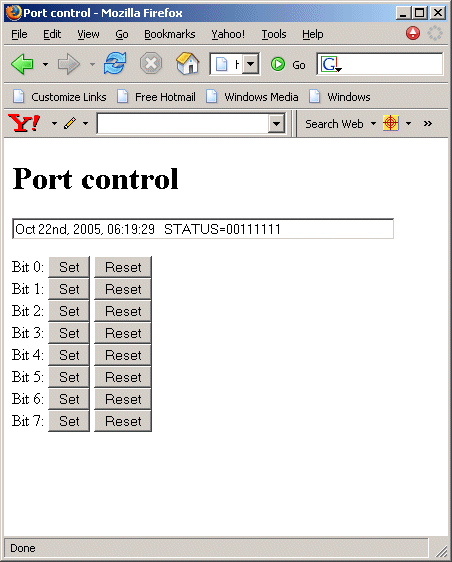The height and width of the screenshot is (562, 452).
Task: Click the Firefox throbber activity icon
Action: 434,33
